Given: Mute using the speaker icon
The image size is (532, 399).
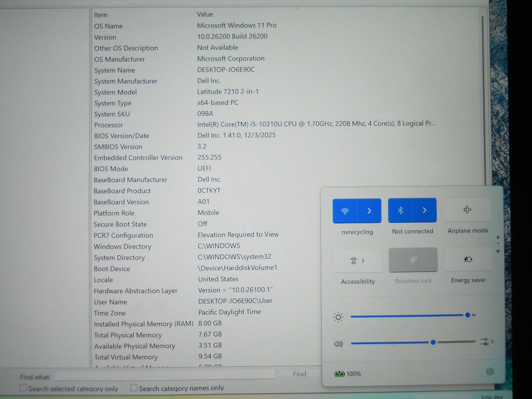Looking at the screenshot, I should 338,344.
